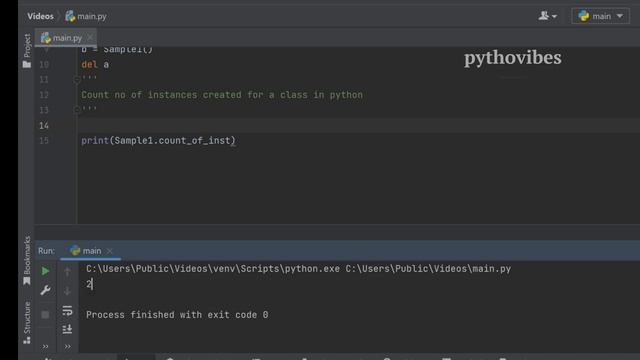The image size is (640, 360).
Task: Toggle soft-wrap in run console
Action: [67, 311]
